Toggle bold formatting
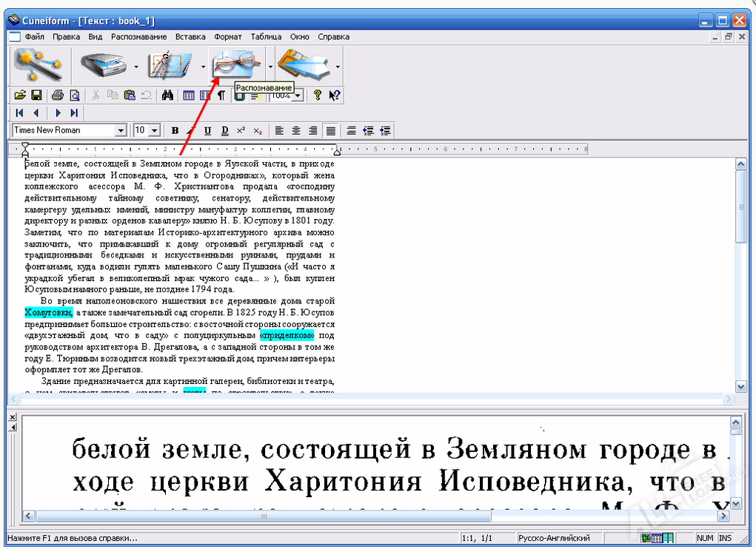The width and height of the screenshot is (756, 549). pos(175,131)
